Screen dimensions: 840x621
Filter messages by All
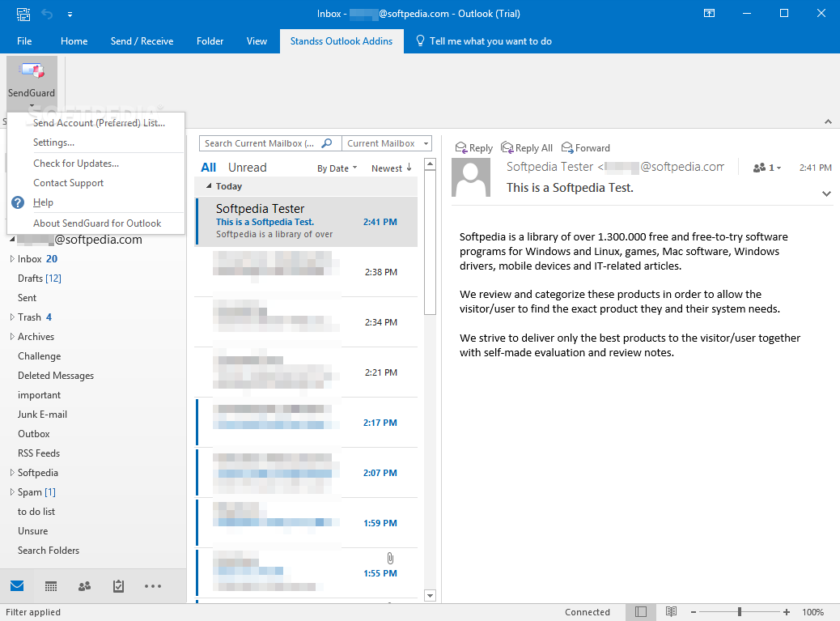209,168
